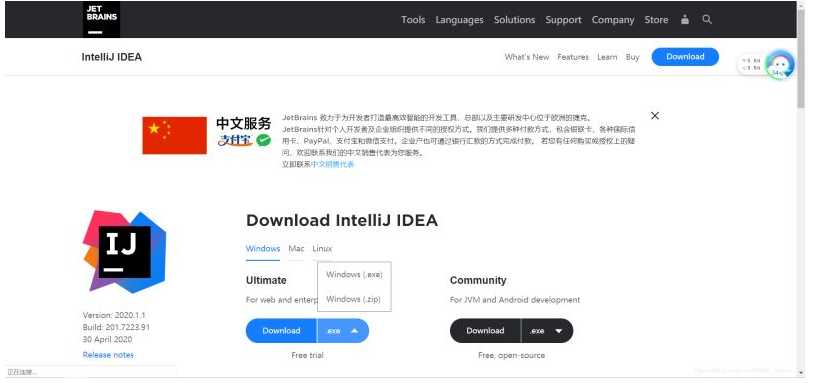Screen dimensions: 818x383
Task: Click the Download IntelliJ IDEA heading
Action: [x=342, y=220]
